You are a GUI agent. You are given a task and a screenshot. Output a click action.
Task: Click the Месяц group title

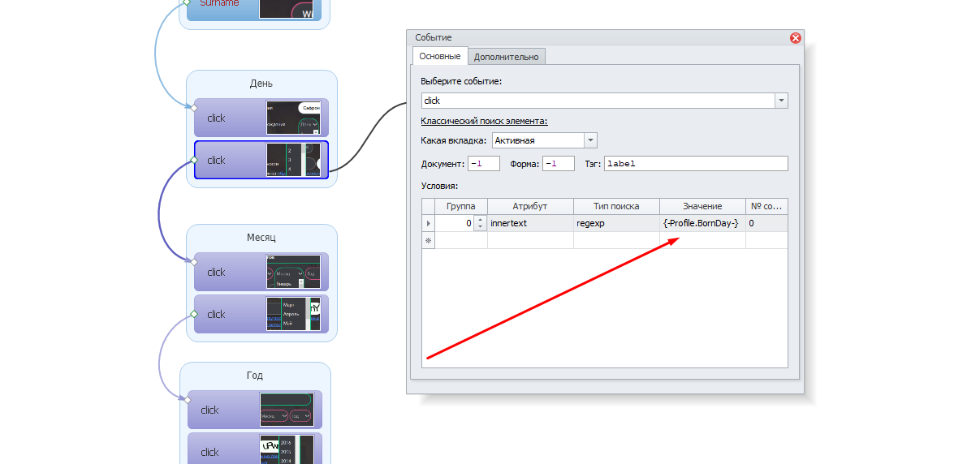tap(261, 238)
